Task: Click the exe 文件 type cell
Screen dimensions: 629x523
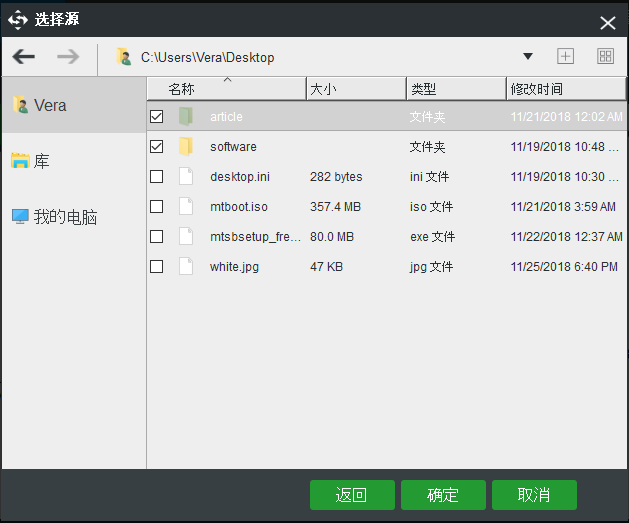Action: coord(432,237)
